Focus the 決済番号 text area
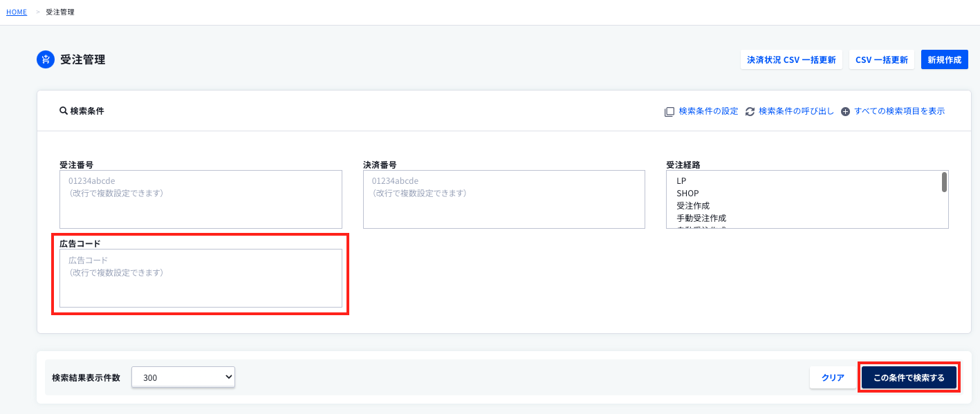Screen dimensions: 980x414 (504, 199)
